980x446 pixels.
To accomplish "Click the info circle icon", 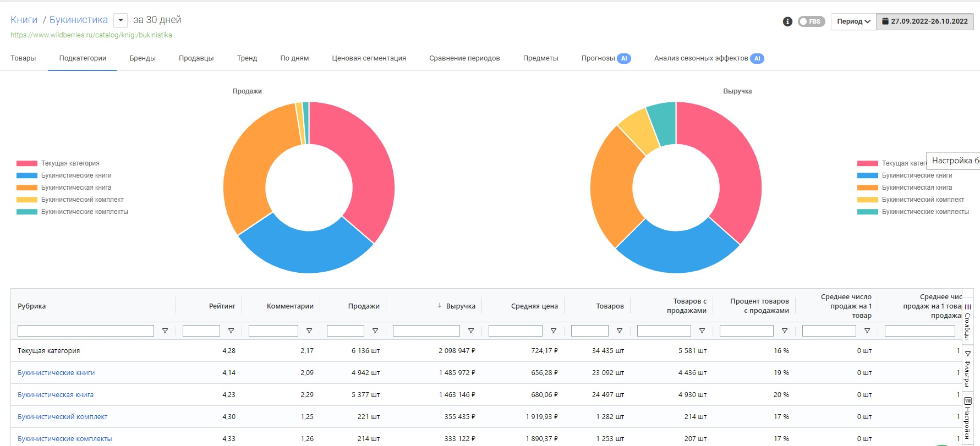I will pos(787,21).
